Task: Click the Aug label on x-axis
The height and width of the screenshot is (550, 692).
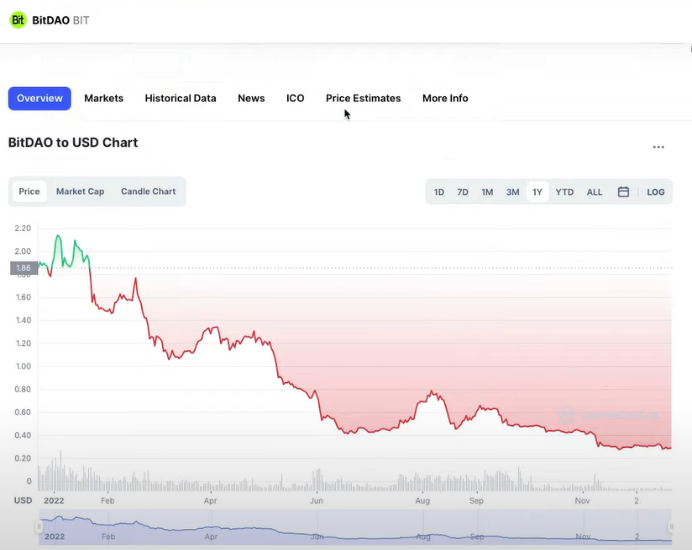Action: point(422,501)
